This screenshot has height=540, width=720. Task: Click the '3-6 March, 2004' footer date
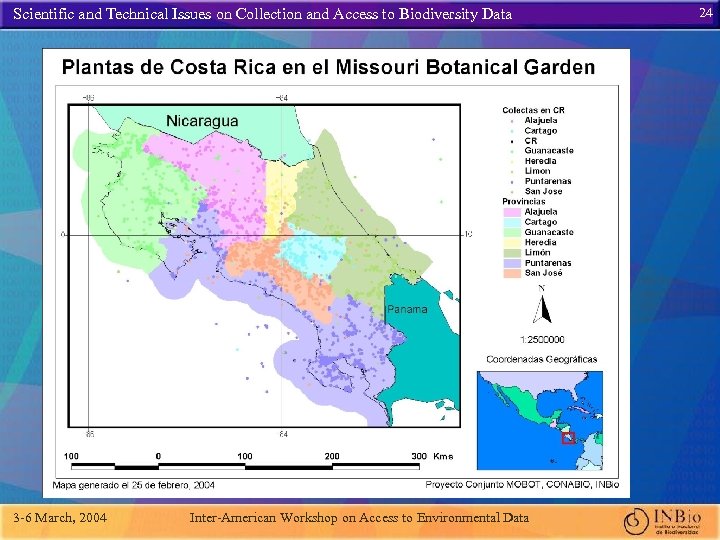pyautogui.click(x=60, y=518)
